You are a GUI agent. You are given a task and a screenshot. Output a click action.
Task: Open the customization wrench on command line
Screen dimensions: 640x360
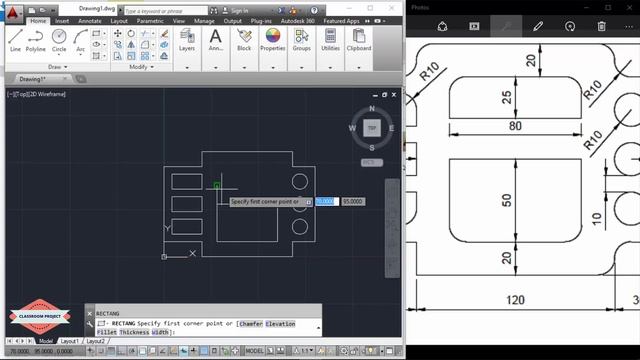coord(90,324)
